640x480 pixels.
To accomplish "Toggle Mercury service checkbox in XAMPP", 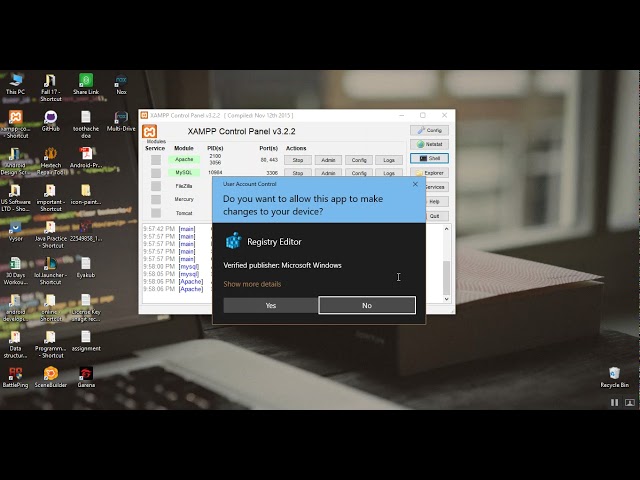I will tap(156, 199).
